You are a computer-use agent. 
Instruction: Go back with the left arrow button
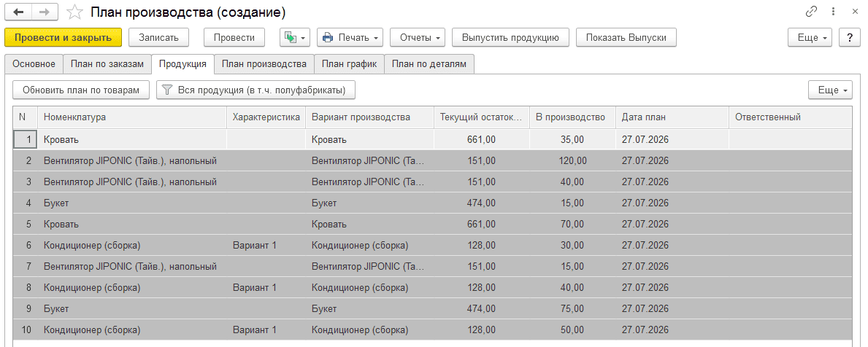(18, 12)
